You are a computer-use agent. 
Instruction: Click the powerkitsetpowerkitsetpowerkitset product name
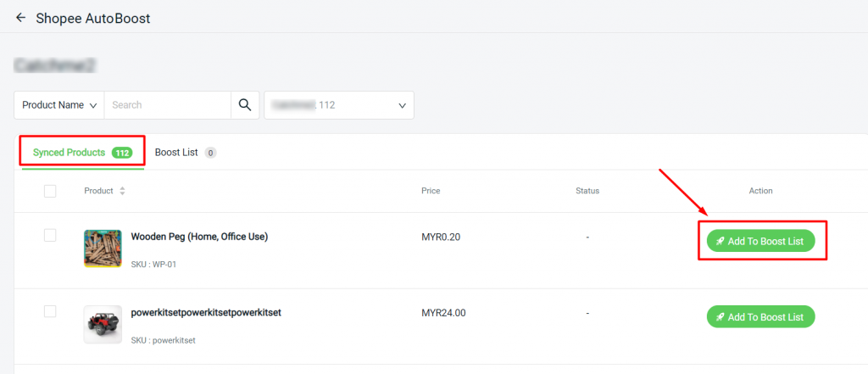coord(205,312)
